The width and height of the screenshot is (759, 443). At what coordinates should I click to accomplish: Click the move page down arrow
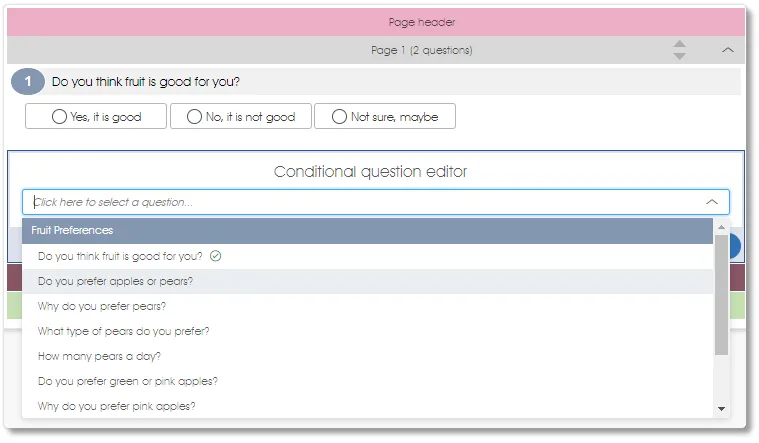[x=680, y=56]
